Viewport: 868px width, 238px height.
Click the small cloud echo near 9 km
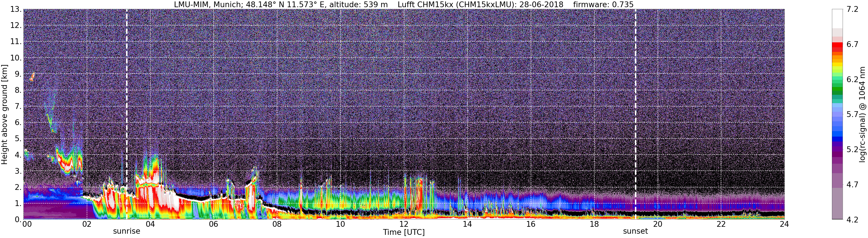(32, 77)
